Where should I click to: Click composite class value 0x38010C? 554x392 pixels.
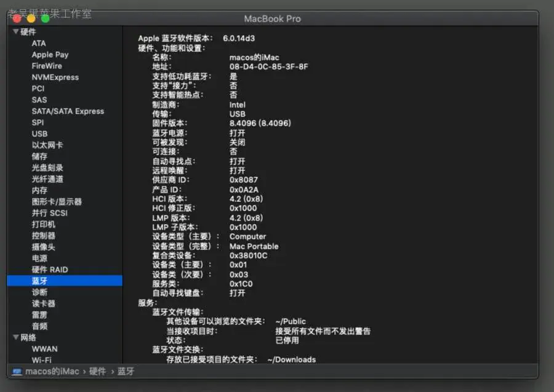pos(248,255)
